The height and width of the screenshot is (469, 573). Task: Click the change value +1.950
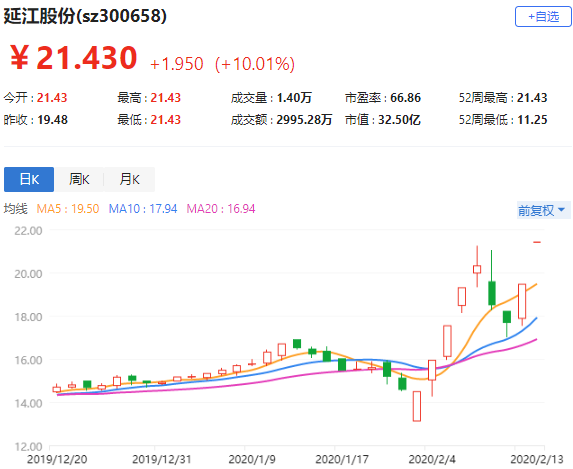click(x=177, y=64)
